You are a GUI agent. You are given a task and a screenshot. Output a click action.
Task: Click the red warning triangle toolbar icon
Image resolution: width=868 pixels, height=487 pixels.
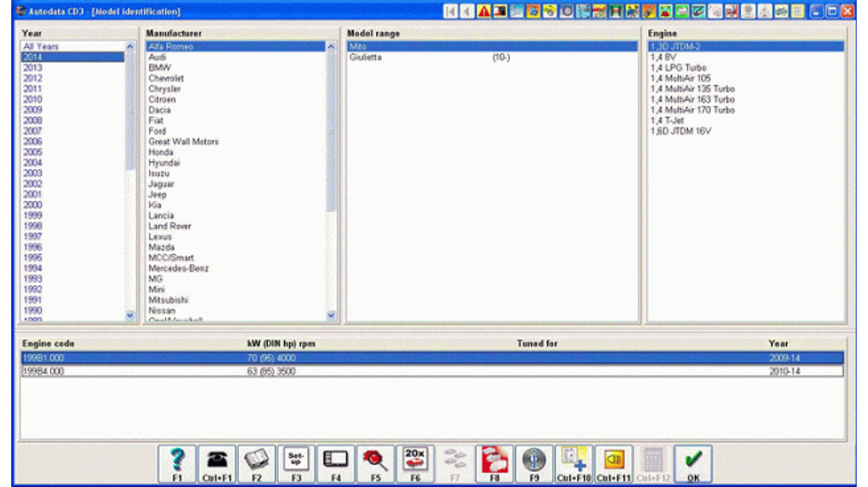click(483, 11)
